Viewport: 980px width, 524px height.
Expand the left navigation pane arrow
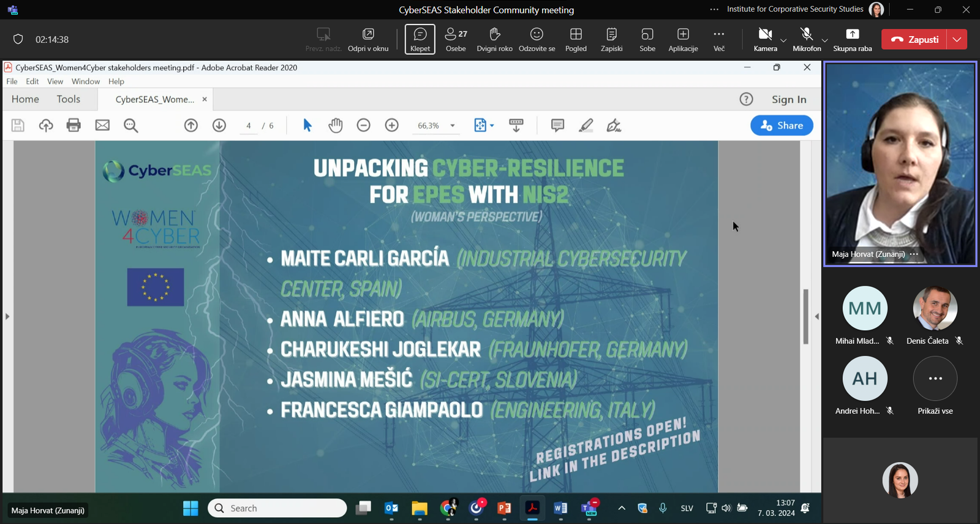tap(7, 316)
